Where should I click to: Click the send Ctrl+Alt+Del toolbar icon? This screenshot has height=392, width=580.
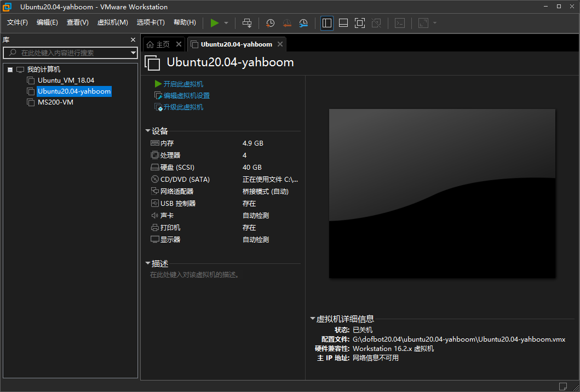coord(247,23)
